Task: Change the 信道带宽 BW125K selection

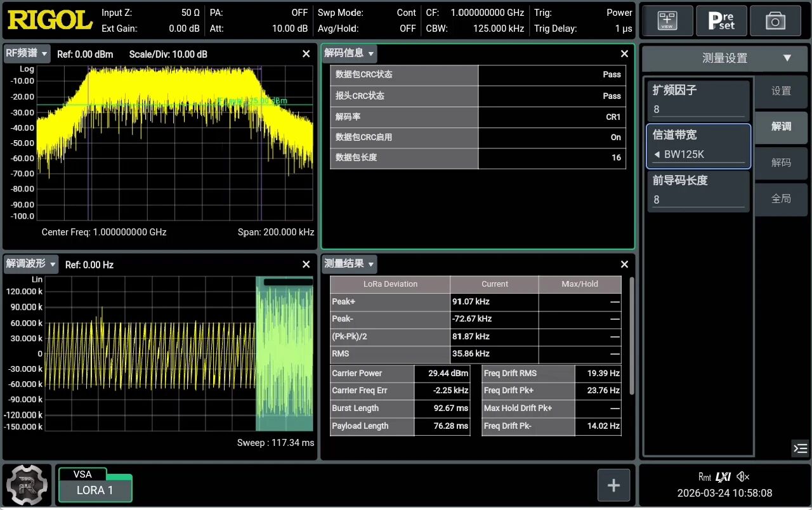Action: tap(698, 147)
